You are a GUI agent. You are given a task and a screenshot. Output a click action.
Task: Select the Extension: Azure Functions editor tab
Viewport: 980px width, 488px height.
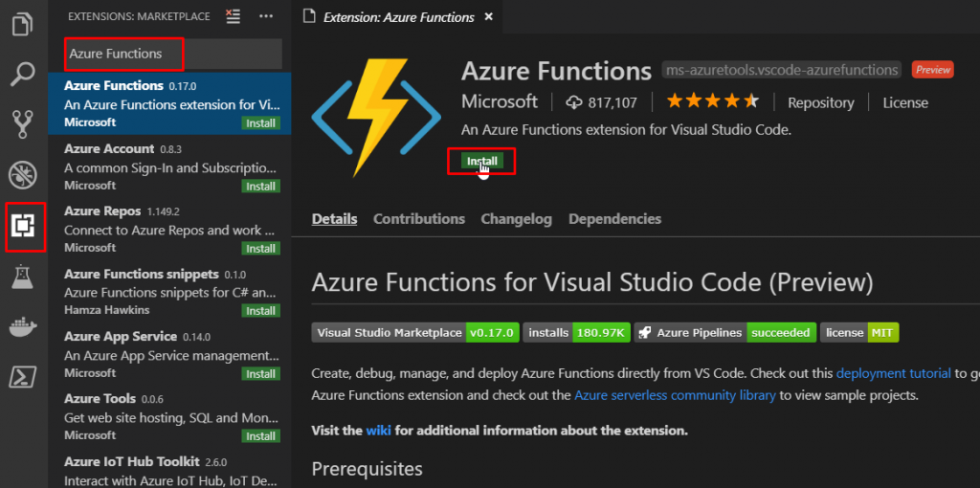[398, 17]
